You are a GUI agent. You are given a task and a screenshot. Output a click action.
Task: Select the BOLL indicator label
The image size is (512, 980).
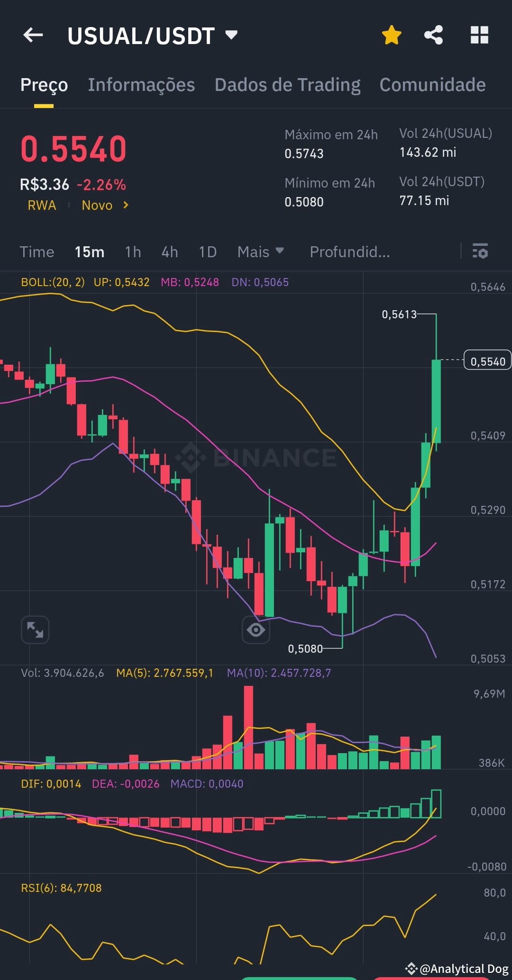(53, 281)
